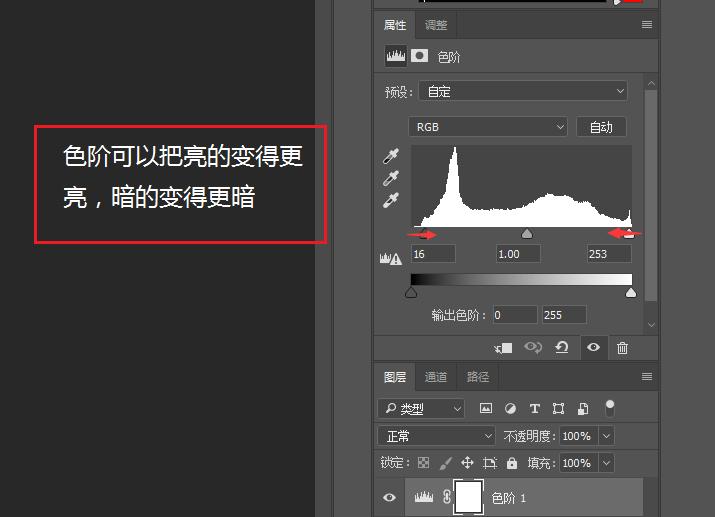Select the gray point eyedropper
This screenshot has height=517, width=715.
click(x=391, y=178)
